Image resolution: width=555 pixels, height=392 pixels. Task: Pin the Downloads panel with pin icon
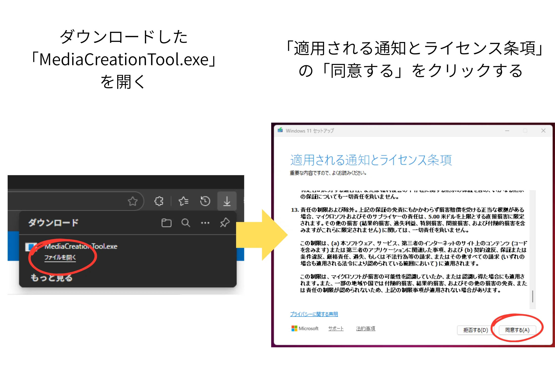click(225, 223)
